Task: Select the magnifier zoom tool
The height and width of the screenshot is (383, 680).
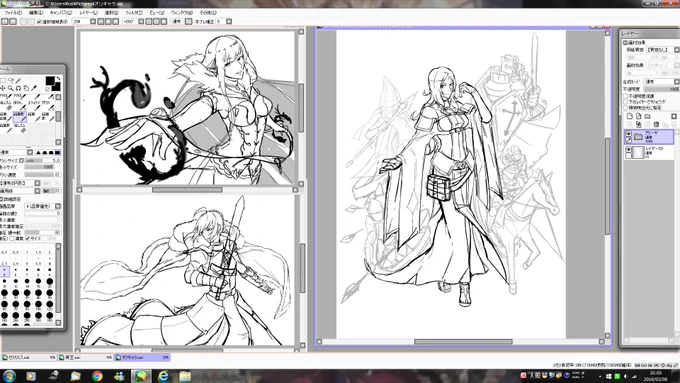Action: pos(10,88)
